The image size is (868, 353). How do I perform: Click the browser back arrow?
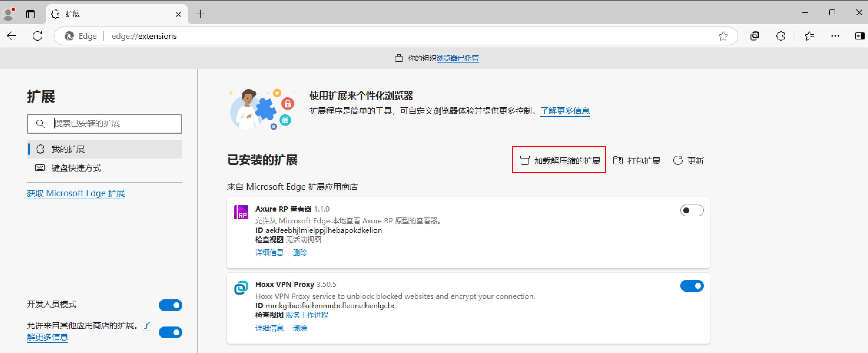coord(12,36)
